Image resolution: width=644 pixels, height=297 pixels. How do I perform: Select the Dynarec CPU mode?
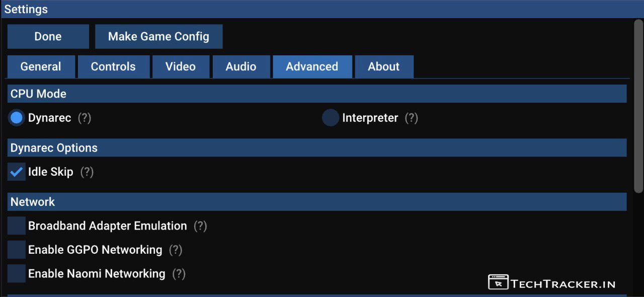(17, 118)
